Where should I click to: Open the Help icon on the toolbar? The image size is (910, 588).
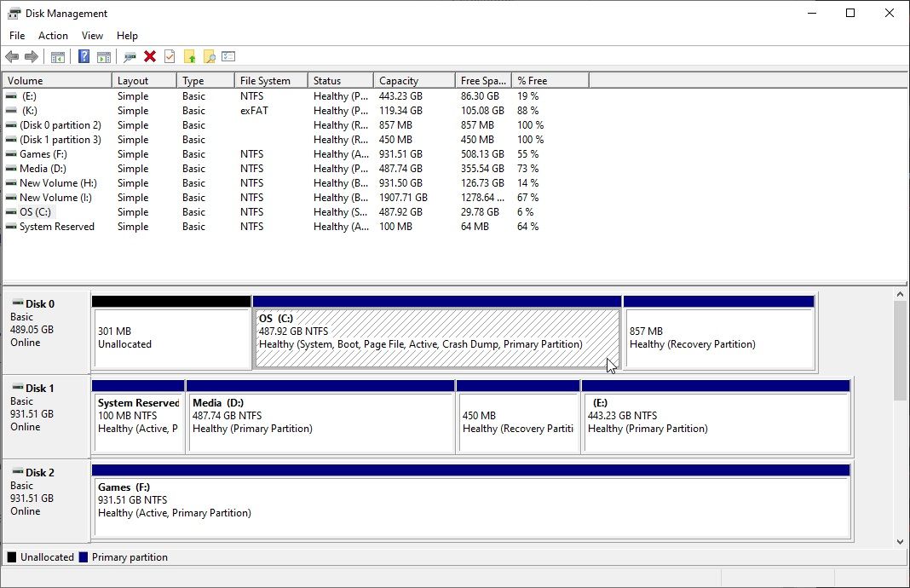83,56
